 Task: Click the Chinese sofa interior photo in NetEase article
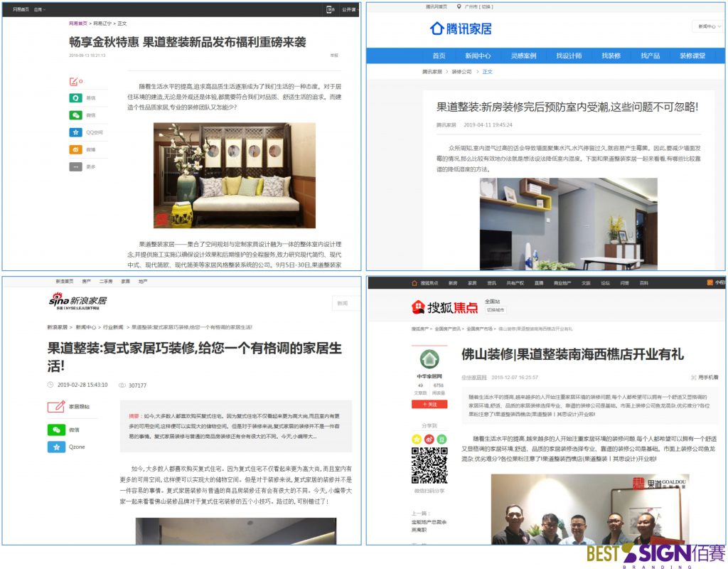pyautogui.click(x=235, y=175)
